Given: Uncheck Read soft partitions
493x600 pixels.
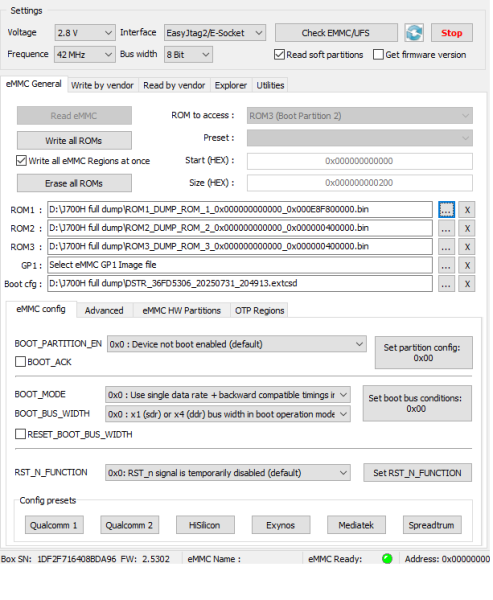Looking at the screenshot, I should 279,55.
